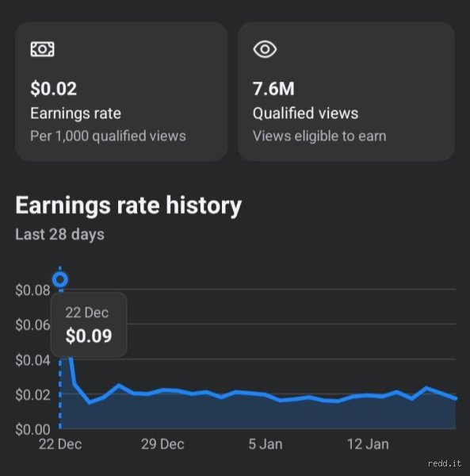
Task: Click the $0.06 y-axis label
Action: pos(32,324)
